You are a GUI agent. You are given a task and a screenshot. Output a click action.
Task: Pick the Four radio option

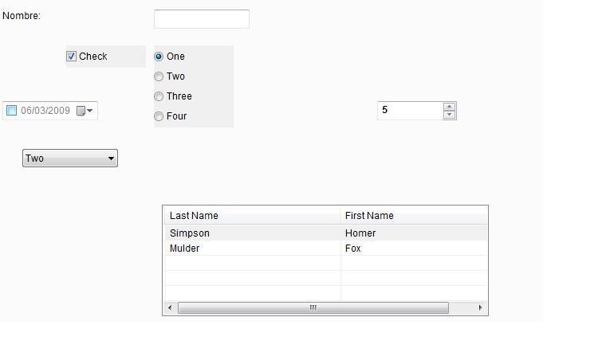pyautogui.click(x=159, y=116)
